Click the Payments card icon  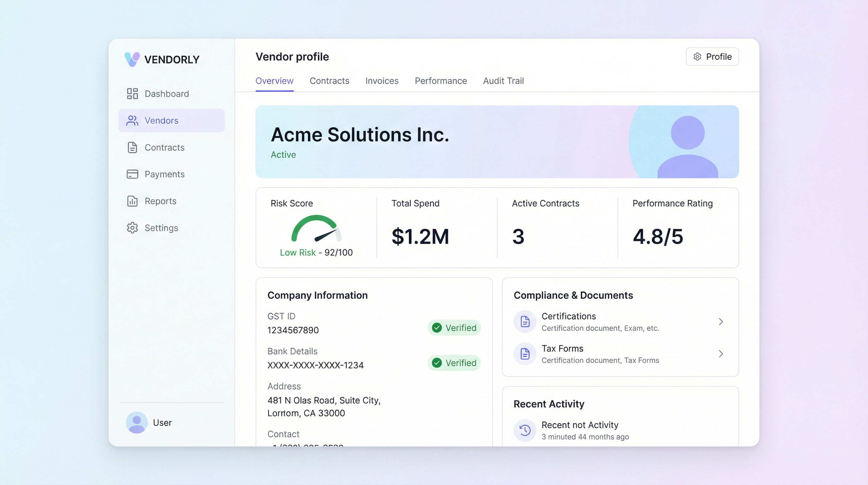(x=132, y=174)
